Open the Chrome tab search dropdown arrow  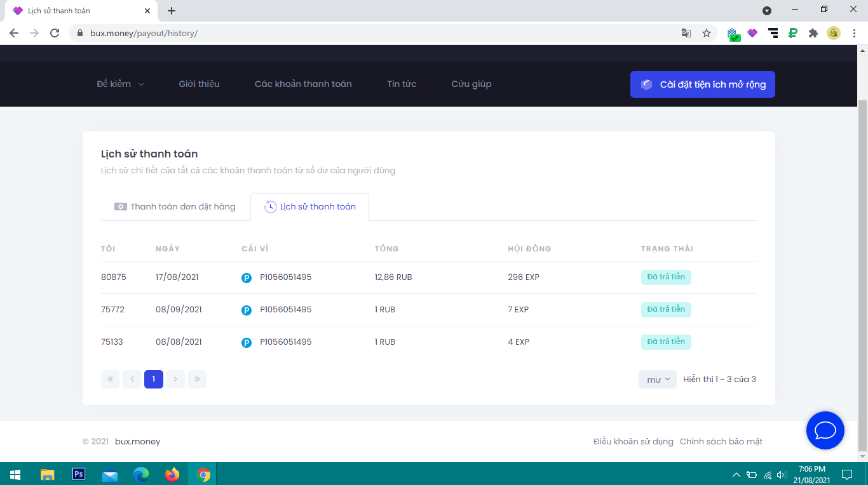pos(767,11)
